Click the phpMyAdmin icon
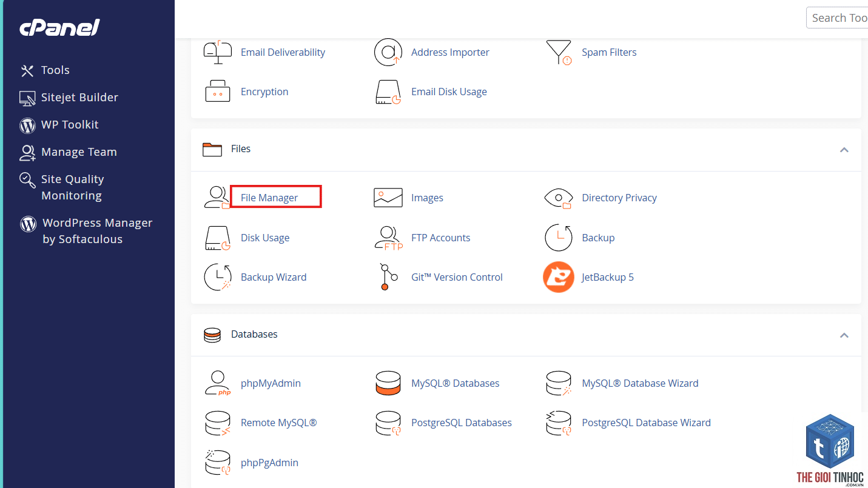The height and width of the screenshot is (488, 868). pos(217,383)
